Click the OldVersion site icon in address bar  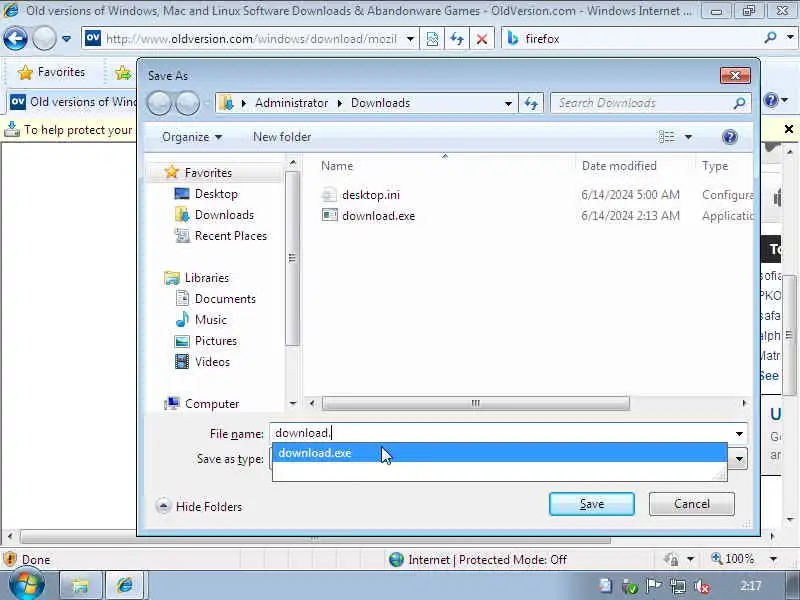tap(93, 38)
